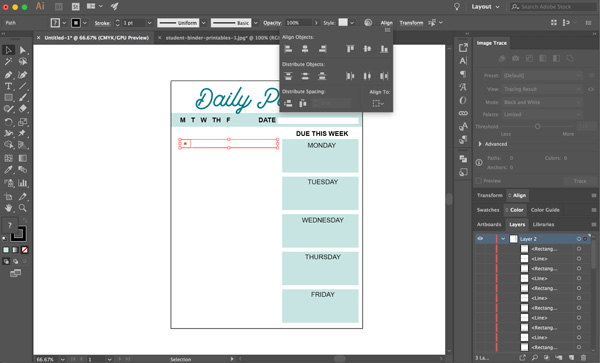600x363 pixels.
Task: Select the Column Graph tool
Action: pyautogui.click(x=23, y=183)
